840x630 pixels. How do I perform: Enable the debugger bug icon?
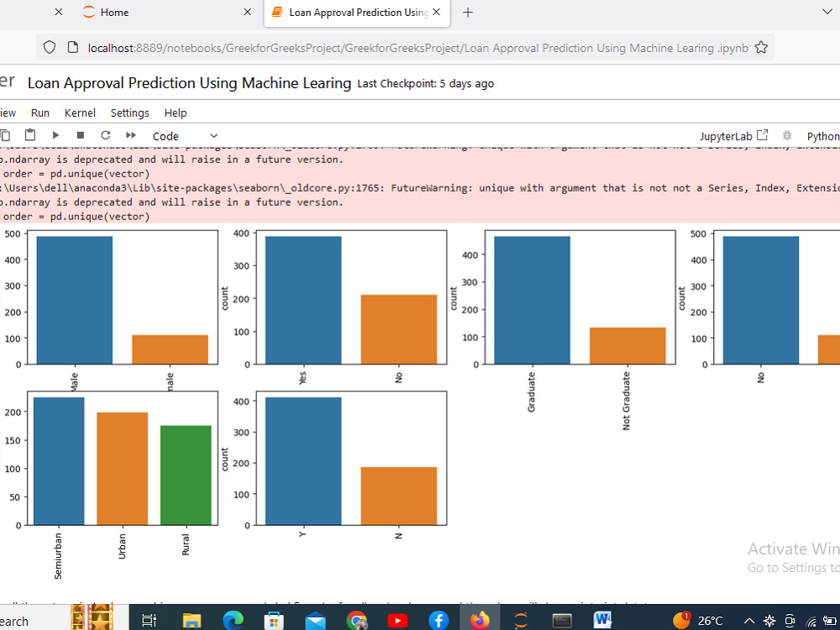click(x=787, y=134)
